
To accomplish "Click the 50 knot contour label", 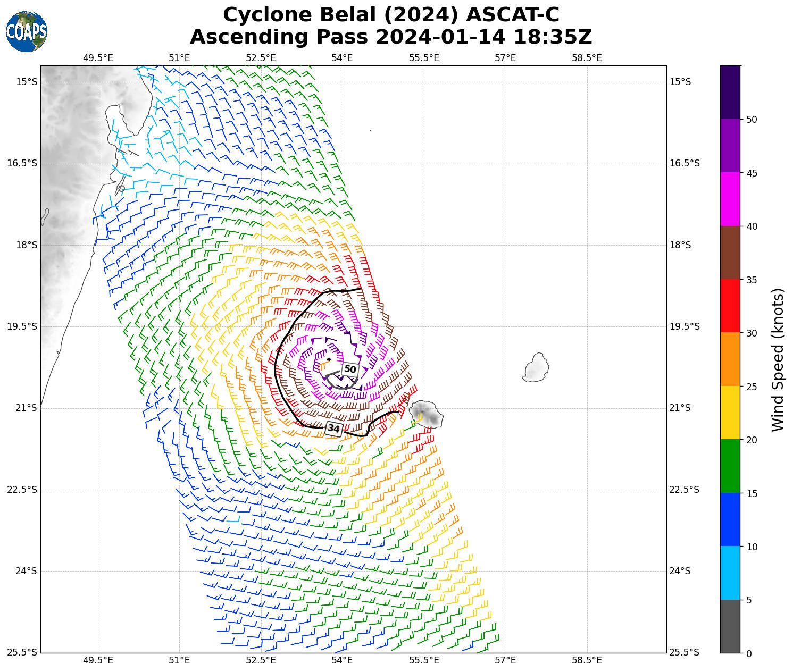I will coord(350,369).
